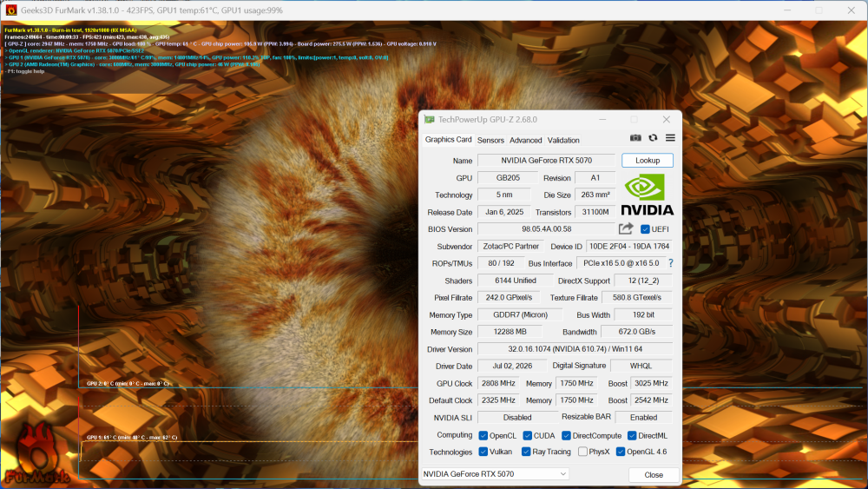Toggle the UEFI checkbox
The width and height of the screenshot is (868, 489).
645,229
